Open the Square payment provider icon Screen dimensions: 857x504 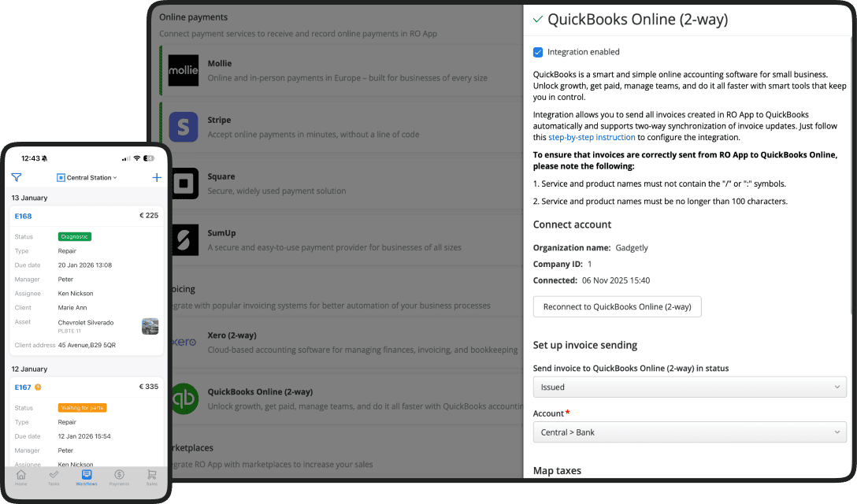(x=183, y=183)
